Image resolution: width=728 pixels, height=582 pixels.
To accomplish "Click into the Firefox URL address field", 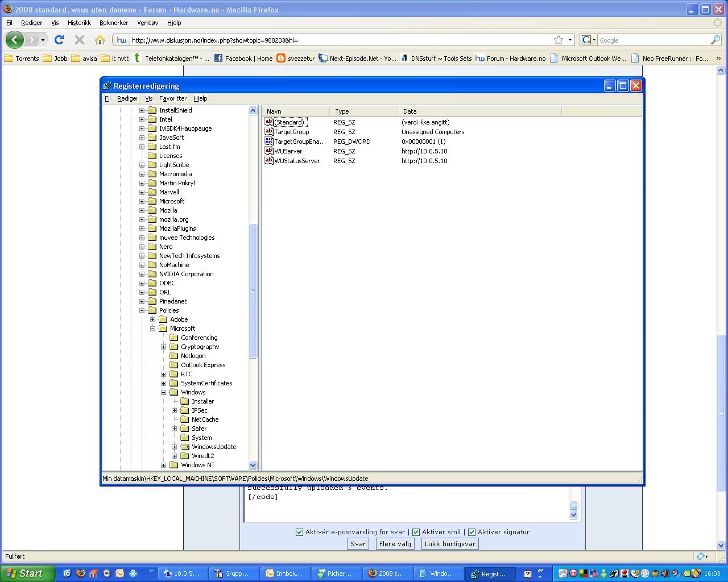I will coord(341,40).
